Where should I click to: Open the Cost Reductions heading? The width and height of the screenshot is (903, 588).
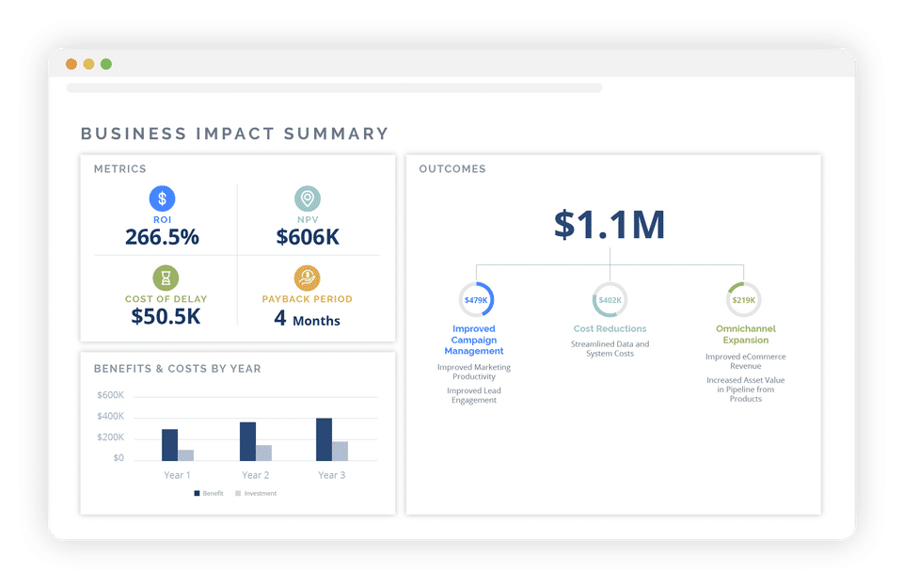(610, 329)
